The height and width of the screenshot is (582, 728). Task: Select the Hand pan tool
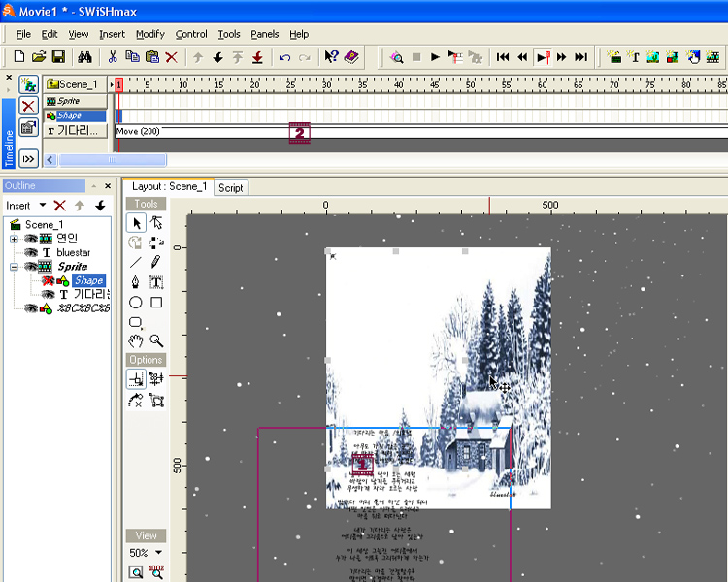(x=136, y=341)
